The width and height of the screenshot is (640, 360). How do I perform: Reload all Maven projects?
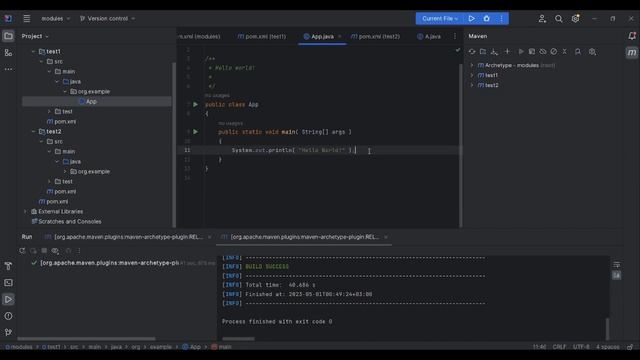point(472,52)
